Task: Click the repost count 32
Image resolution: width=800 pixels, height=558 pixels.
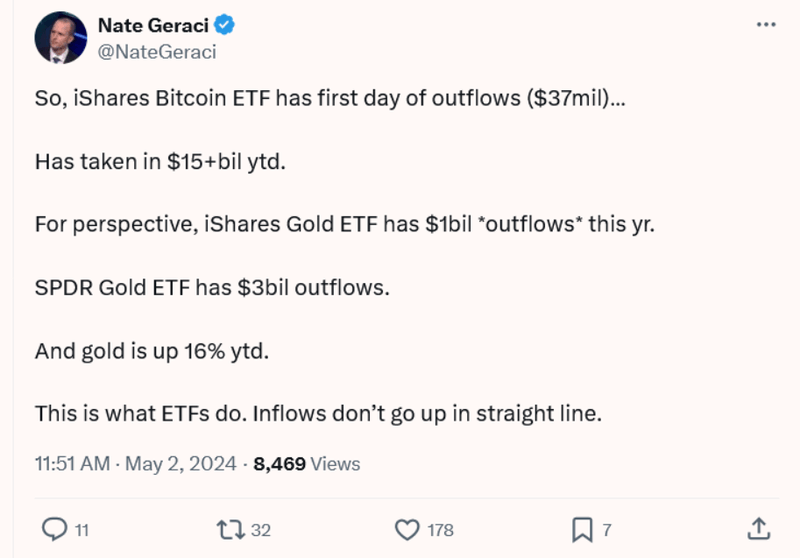Action: click(261, 530)
